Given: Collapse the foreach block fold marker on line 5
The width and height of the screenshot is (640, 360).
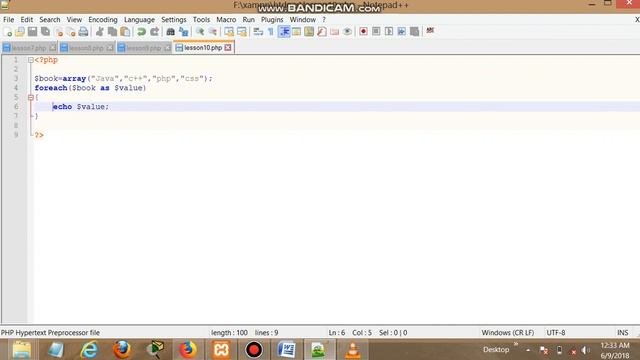Looking at the screenshot, I should [31, 98].
